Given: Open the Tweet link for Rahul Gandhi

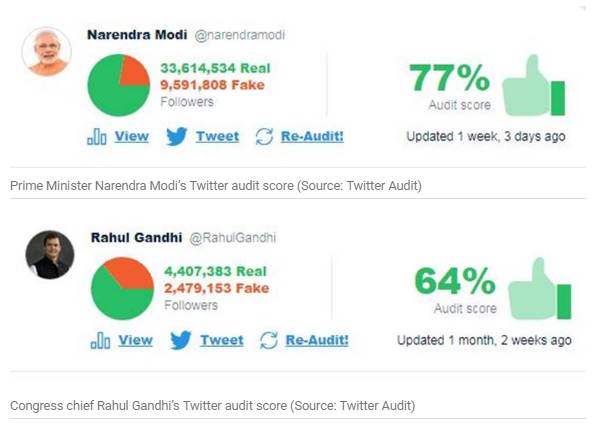Looking at the screenshot, I should tap(221, 340).
